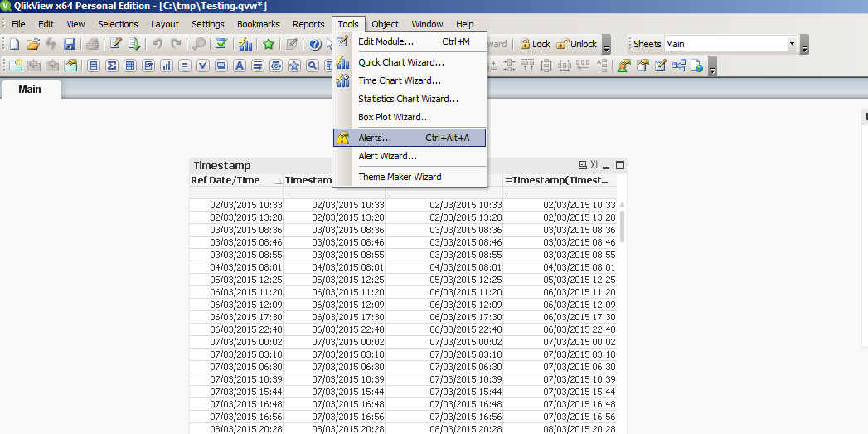
Task: Open the File menu
Action: (18, 24)
